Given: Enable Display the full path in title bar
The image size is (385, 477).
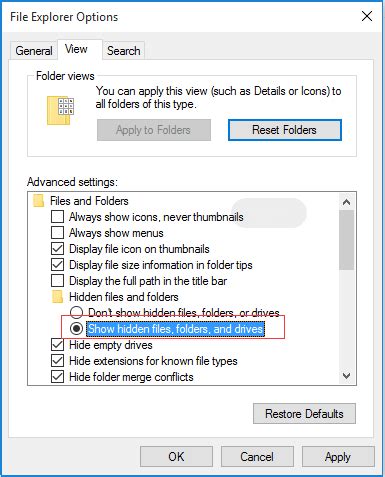Looking at the screenshot, I should 57,281.
